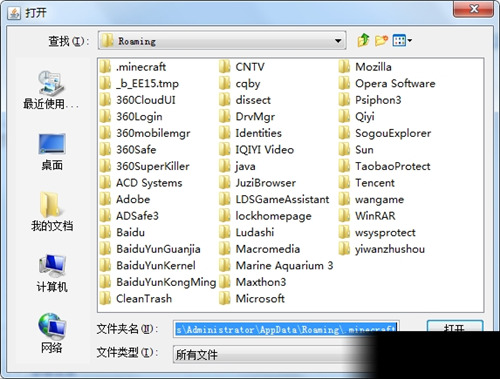Click the Baidu folder icon
The width and height of the screenshot is (500, 379).
105,232
